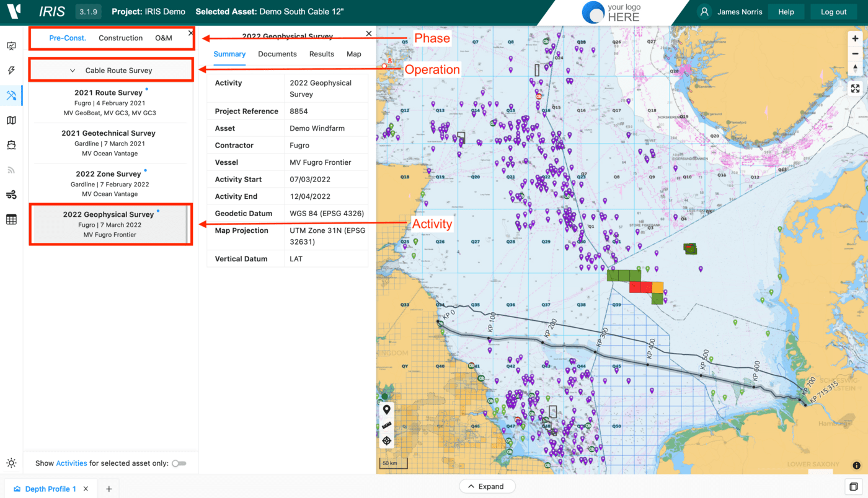Toggle the map fullscreen icon
This screenshot has height=498, width=868.
coord(856,89)
